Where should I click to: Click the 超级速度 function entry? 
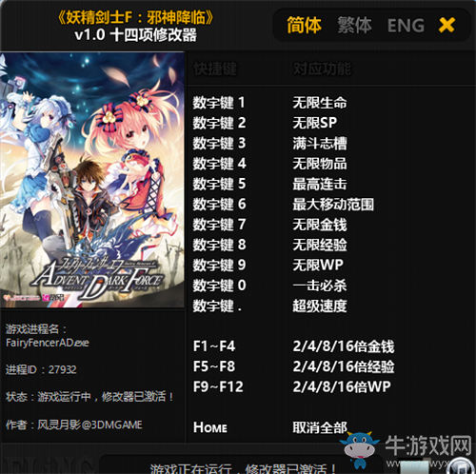tap(320, 306)
